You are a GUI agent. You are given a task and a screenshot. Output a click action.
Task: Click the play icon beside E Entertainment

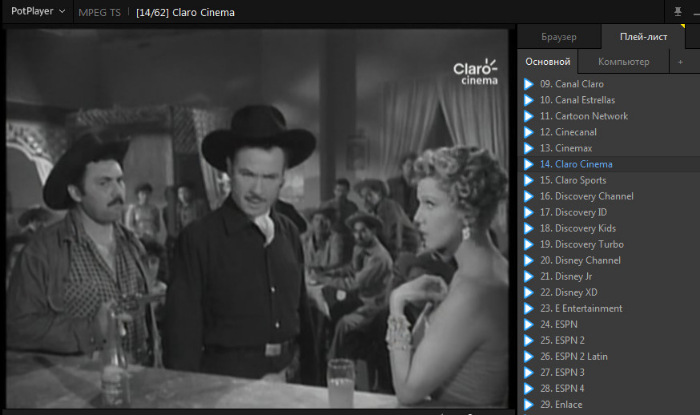click(x=529, y=308)
